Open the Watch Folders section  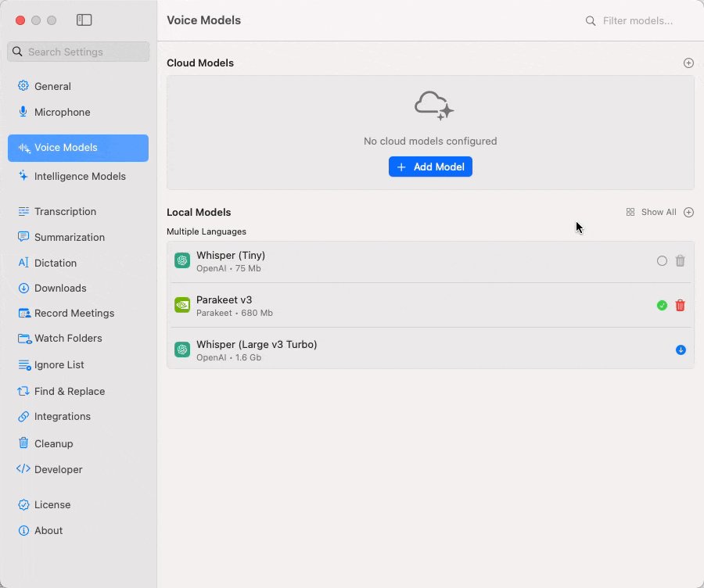point(68,339)
